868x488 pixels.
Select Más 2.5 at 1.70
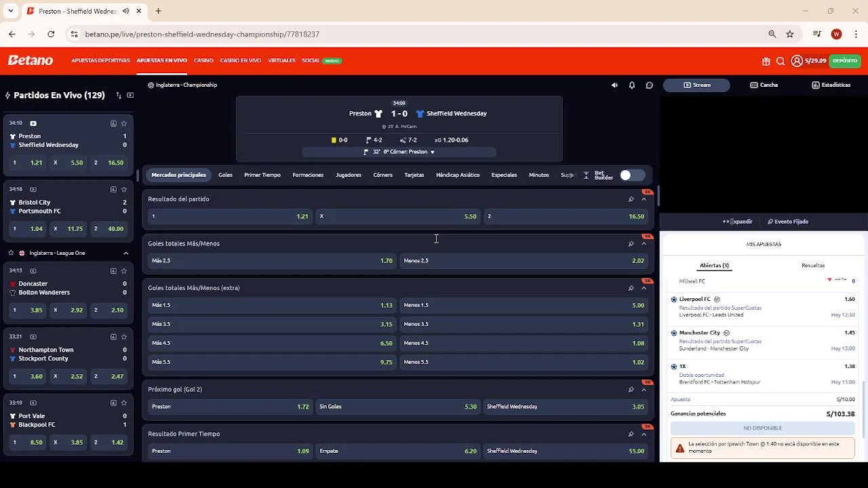(272, 261)
